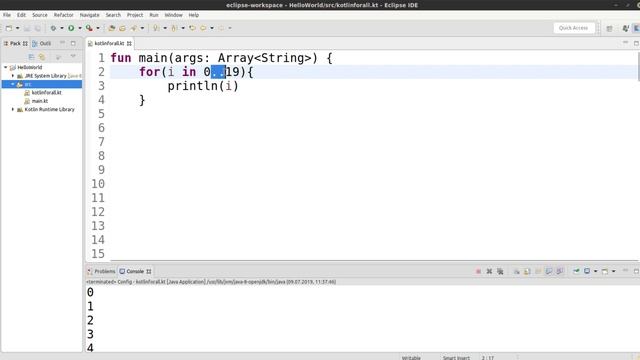Image resolution: width=640 pixels, height=360 pixels.
Task: Click the green Run button
Action: [x=71, y=28]
